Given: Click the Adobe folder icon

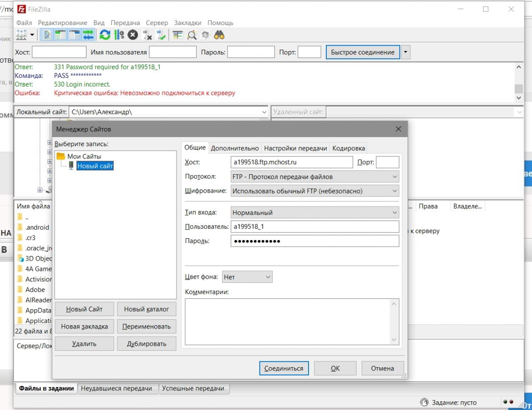Looking at the screenshot, I should [20, 290].
